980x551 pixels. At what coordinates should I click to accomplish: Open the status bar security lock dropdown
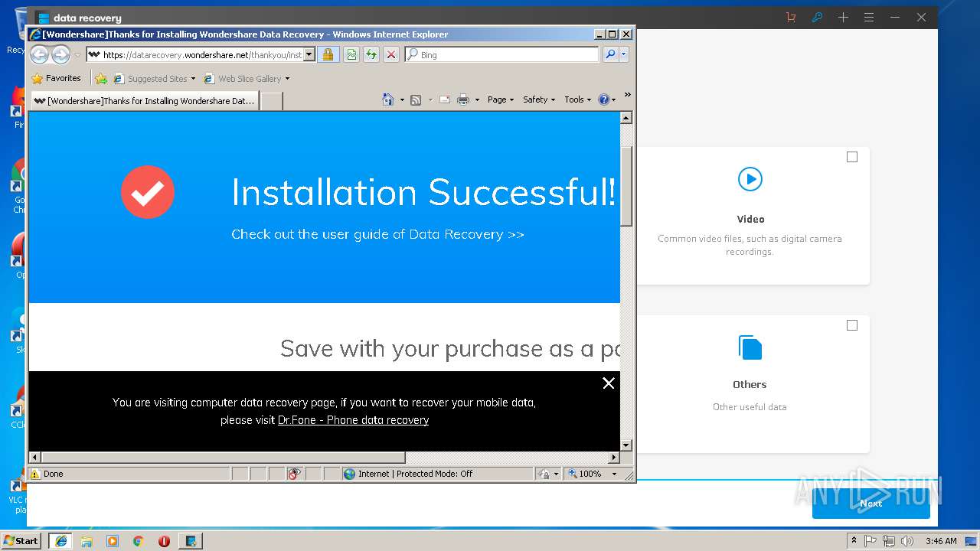(x=548, y=474)
